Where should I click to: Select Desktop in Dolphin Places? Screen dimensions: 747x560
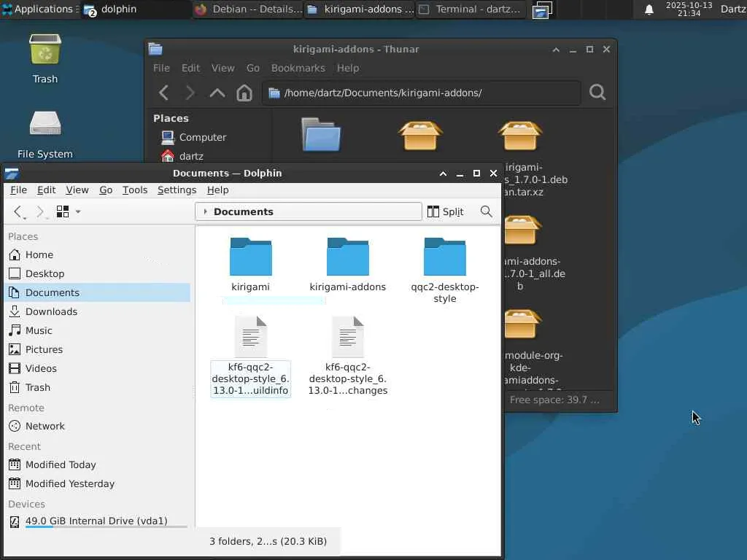tap(98, 274)
